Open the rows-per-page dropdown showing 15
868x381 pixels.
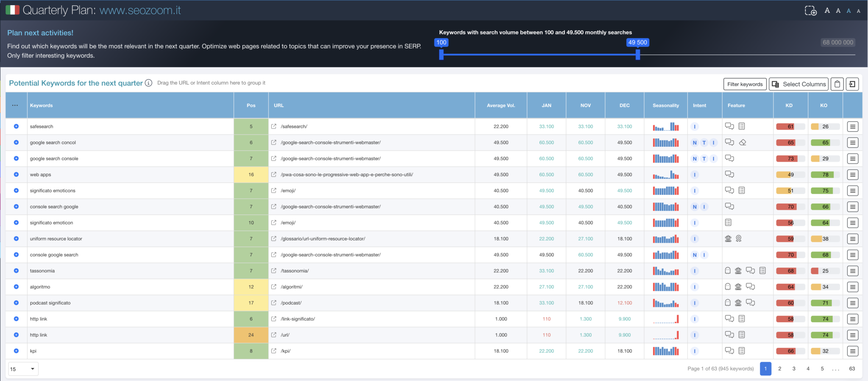pos(23,369)
